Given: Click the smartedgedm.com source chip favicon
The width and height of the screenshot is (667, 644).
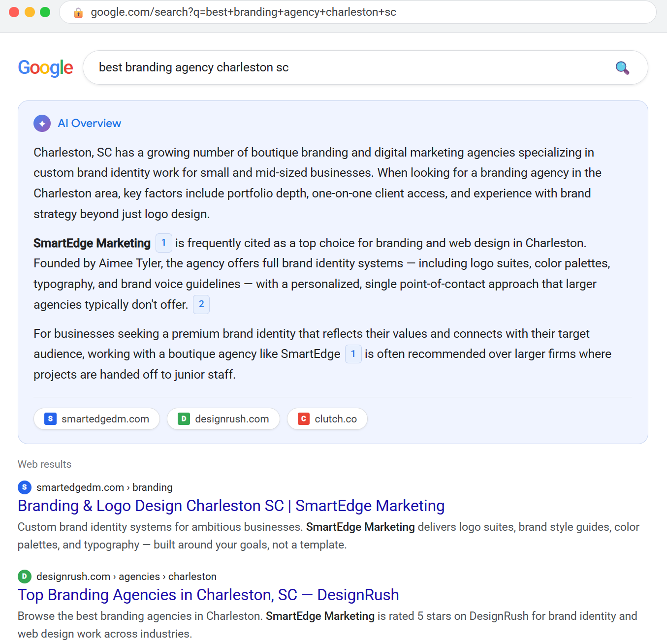Looking at the screenshot, I should pos(50,419).
